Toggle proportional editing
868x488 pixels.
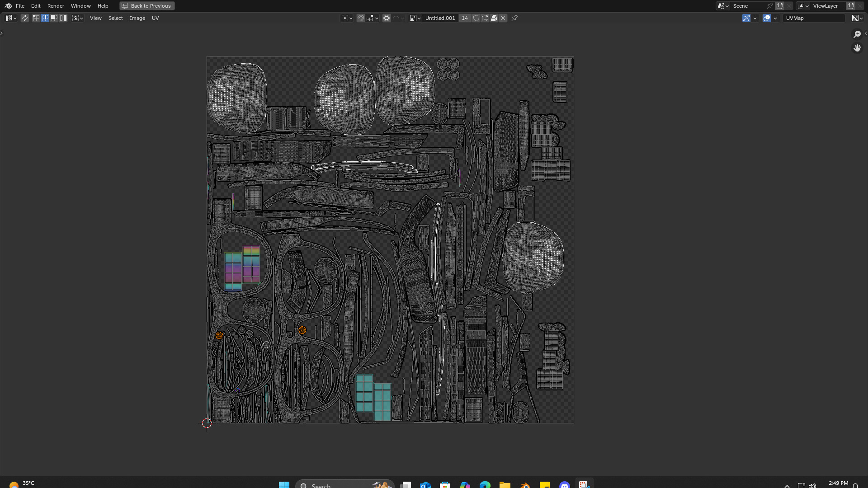tap(387, 18)
